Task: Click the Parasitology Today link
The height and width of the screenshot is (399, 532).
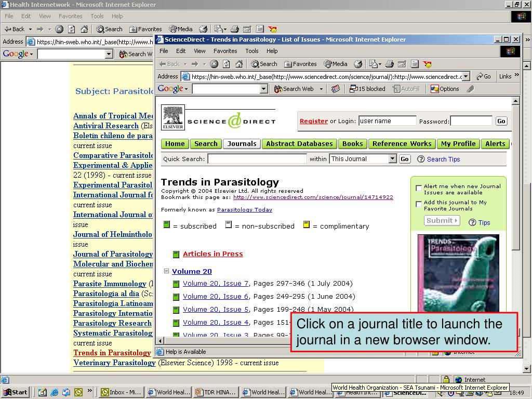Action: tap(245, 210)
